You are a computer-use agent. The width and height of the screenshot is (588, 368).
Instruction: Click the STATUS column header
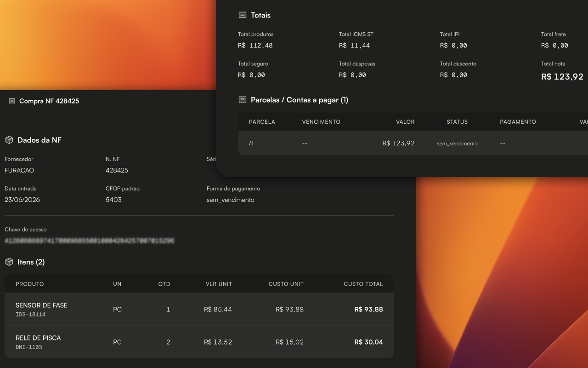457,122
